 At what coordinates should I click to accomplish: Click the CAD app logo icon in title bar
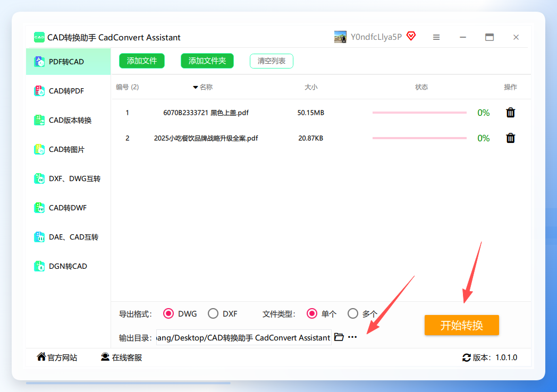(39, 37)
